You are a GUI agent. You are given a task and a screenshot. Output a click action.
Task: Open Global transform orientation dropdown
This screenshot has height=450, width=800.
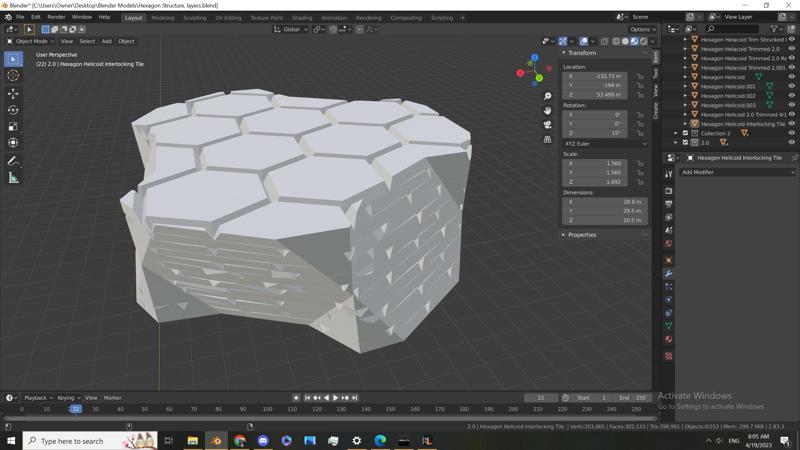(291, 30)
